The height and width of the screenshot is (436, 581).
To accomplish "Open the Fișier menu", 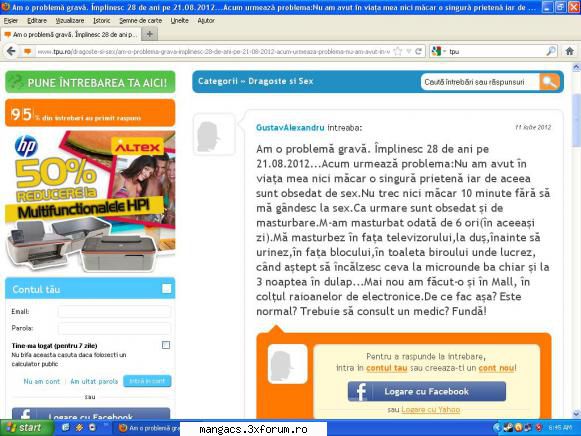I will point(11,21).
